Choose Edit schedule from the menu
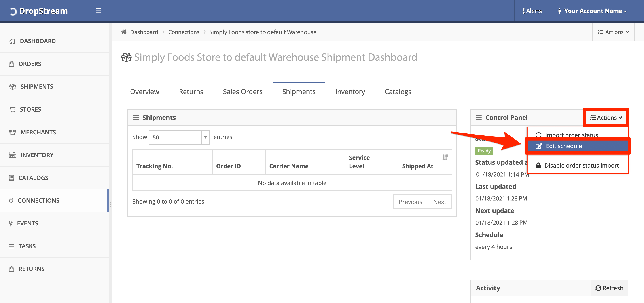 click(578, 146)
